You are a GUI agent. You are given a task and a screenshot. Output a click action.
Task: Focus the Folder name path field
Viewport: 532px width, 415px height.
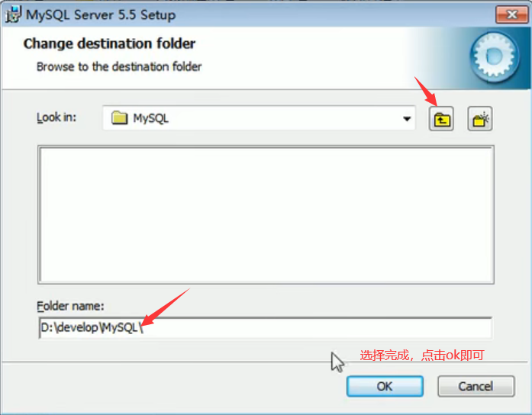pyautogui.click(x=266, y=327)
